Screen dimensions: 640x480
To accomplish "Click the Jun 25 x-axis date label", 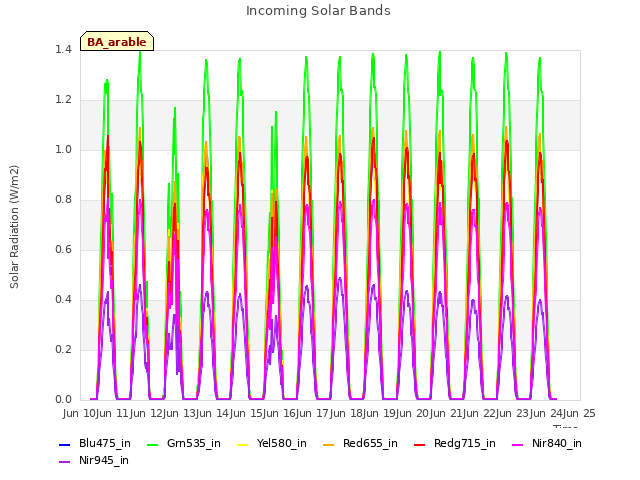I will coord(580,413).
